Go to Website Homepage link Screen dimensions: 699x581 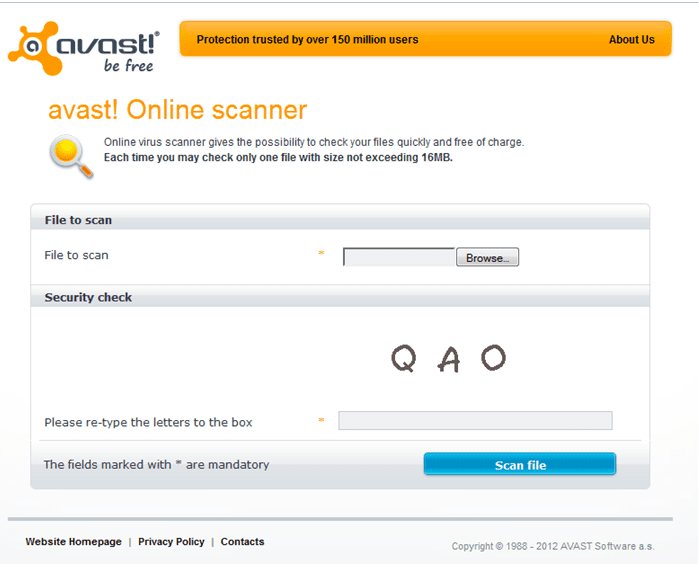pyautogui.click(x=73, y=542)
